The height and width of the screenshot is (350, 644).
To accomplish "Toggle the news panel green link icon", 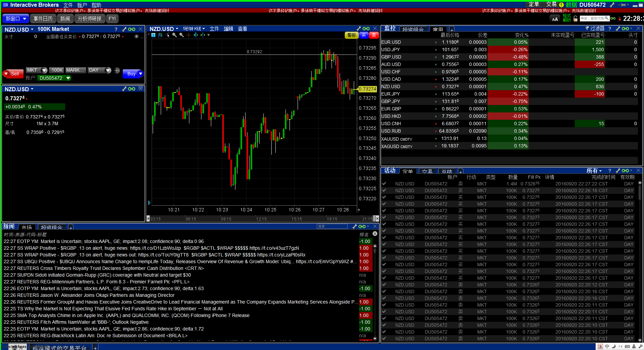I will point(362,226).
